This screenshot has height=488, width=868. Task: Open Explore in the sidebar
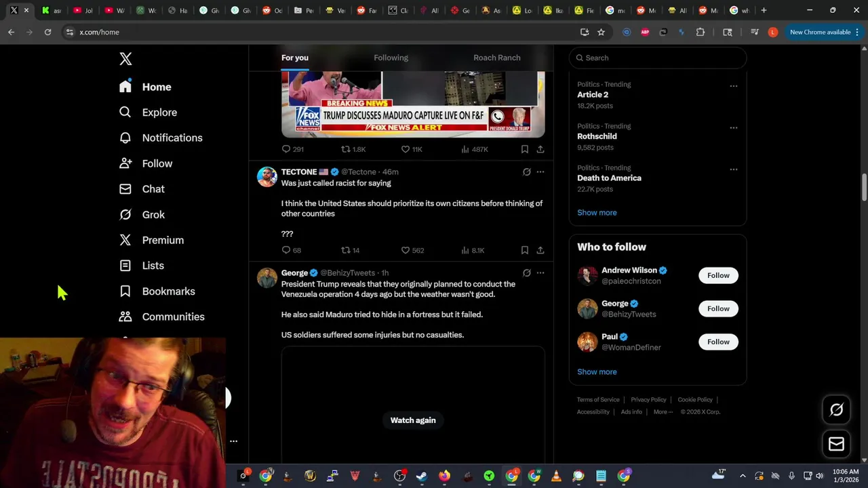(x=148, y=113)
